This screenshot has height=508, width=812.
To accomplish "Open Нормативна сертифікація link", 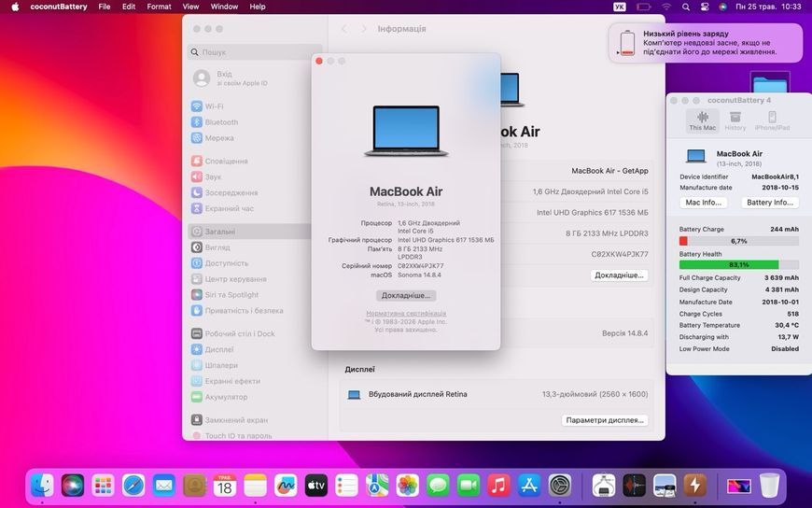I will (x=406, y=314).
